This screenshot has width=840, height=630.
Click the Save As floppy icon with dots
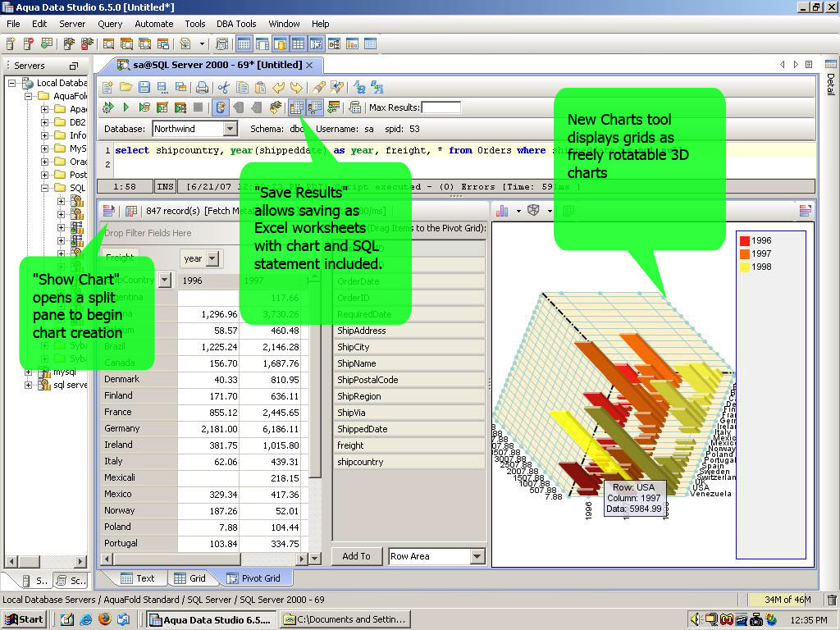tap(162, 87)
